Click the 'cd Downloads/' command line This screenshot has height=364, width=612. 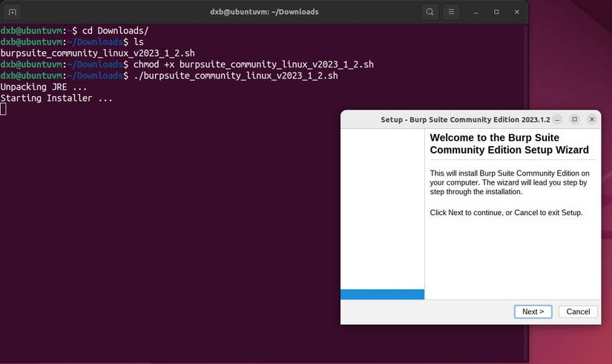74,30
